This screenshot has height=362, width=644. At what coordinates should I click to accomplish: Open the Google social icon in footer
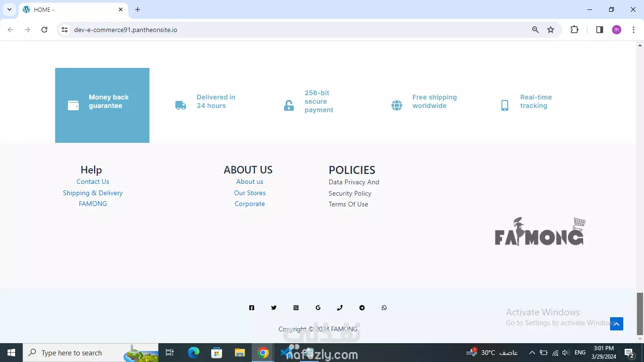pos(318,308)
